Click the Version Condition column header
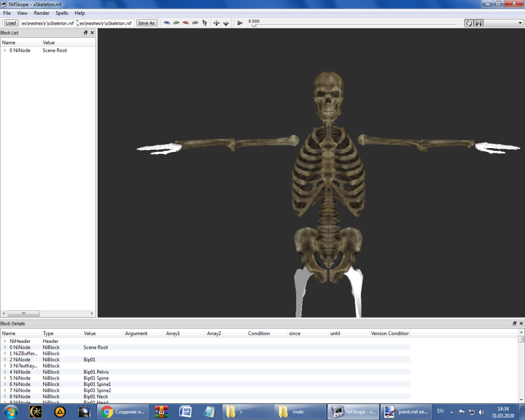This screenshot has height=420, width=525. coord(390,333)
